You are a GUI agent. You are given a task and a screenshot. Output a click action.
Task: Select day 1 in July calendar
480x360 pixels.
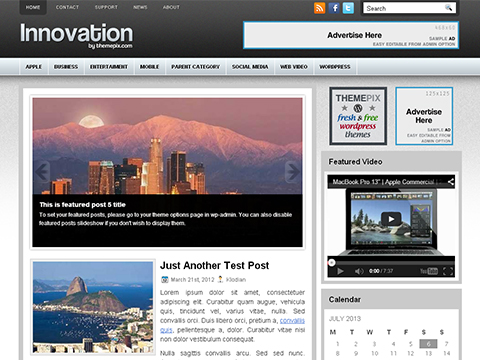(338, 344)
